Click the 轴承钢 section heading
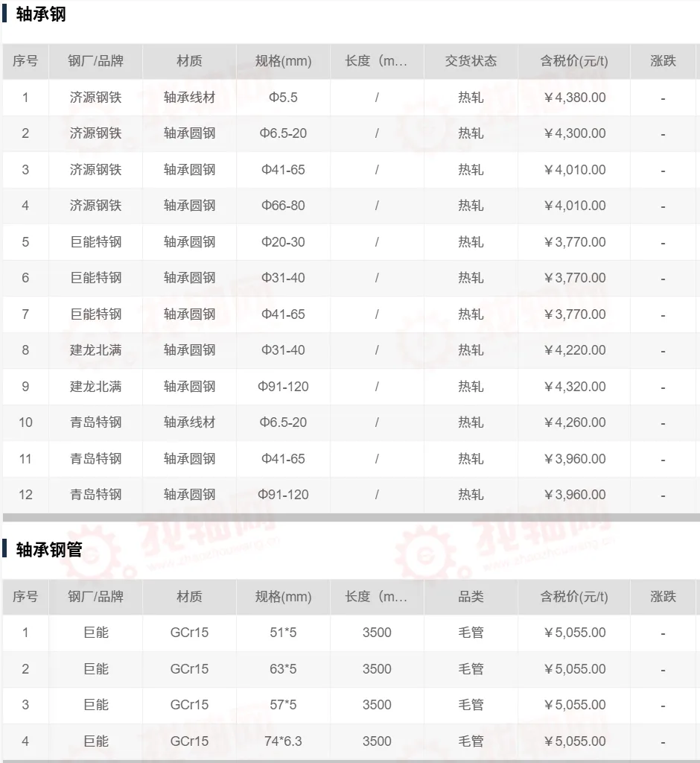The width and height of the screenshot is (700, 763). 41,14
